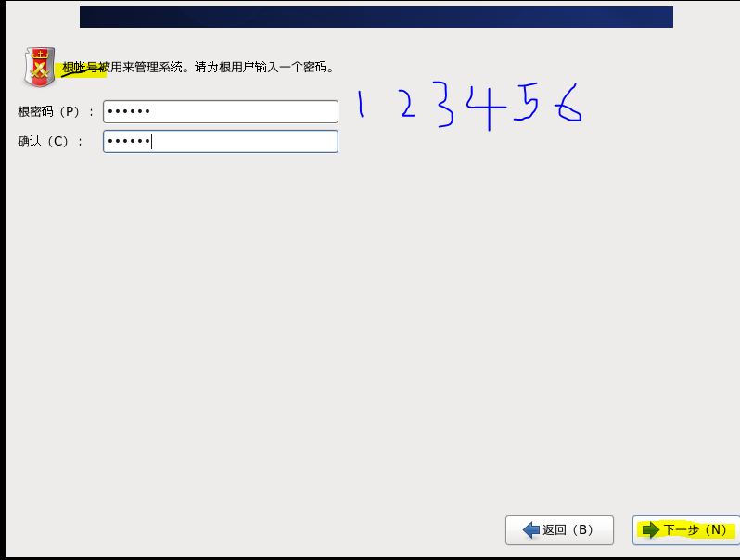Click the handwritten blue digit 6

(x=568, y=103)
